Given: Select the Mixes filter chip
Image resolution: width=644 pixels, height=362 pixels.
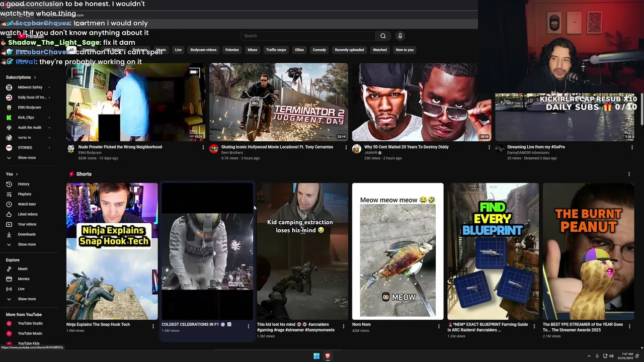Looking at the screenshot, I should click(x=253, y=50).
